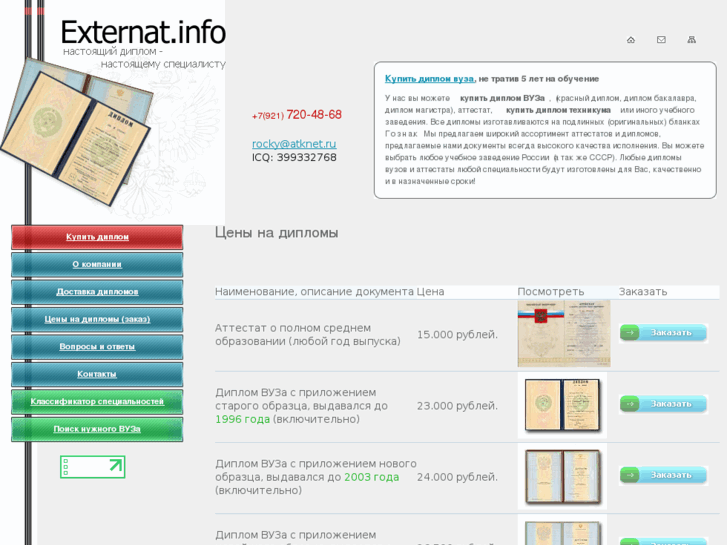Image resolution: width=727 pixels, height=545 pixels.
Task: Open Вопросы и ответы section
Action: 97,346
